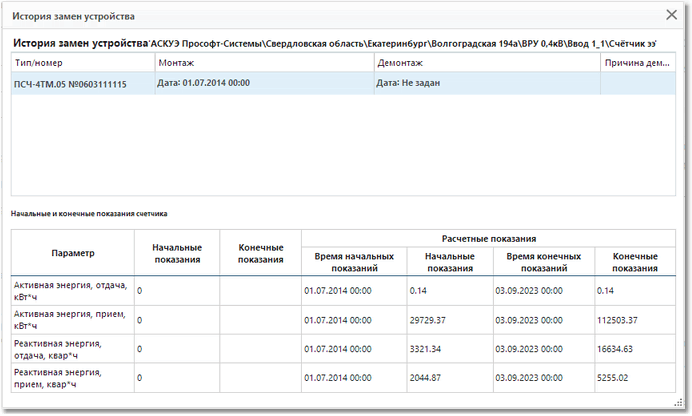Click the Время начальных показаний header
Screen dimensions: 692x416
pyautogui.click(x=354, y=262)
